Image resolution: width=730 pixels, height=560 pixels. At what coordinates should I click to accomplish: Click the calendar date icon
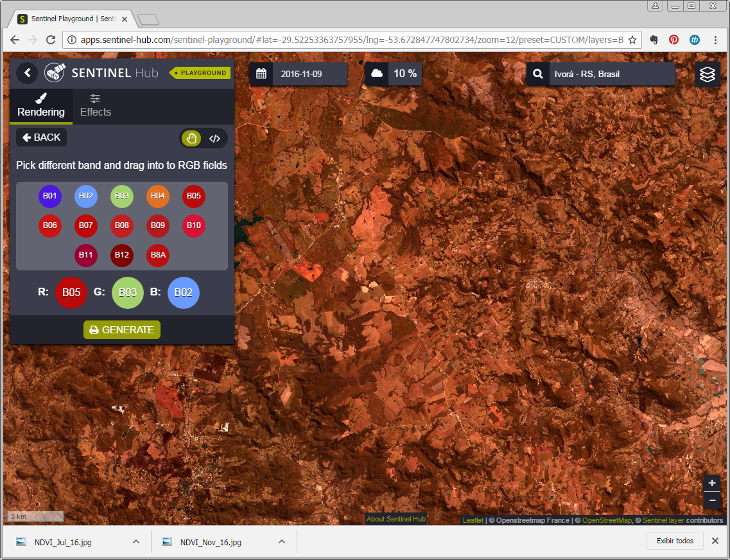[261, 74]
